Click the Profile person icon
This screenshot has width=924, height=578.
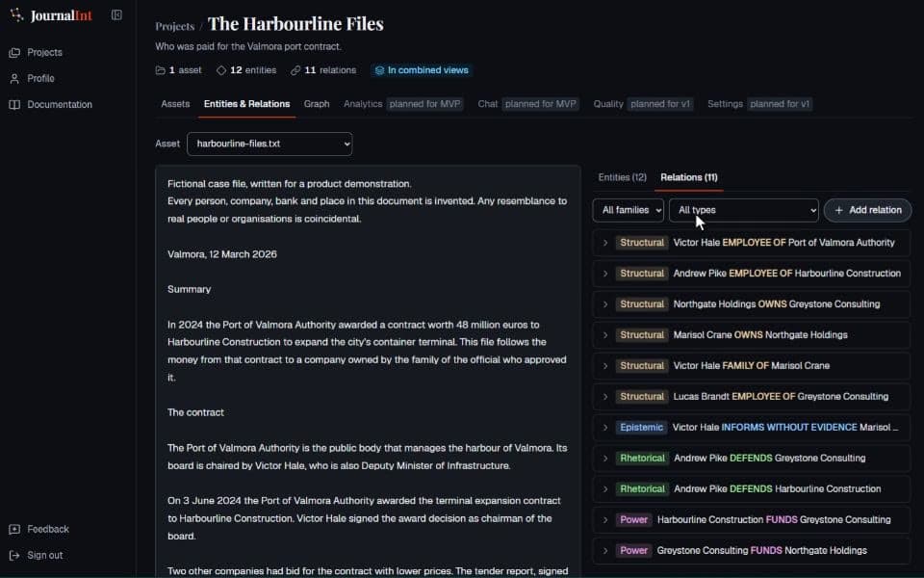tap(14, 78)
